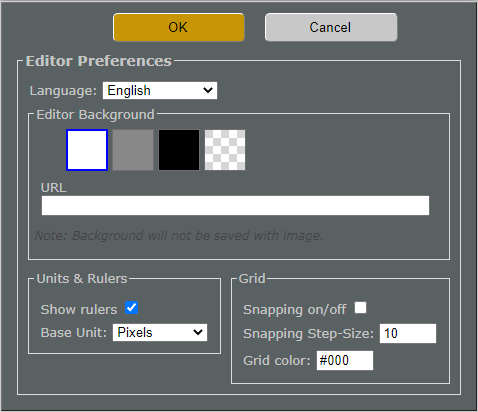The height and width of the screenshot is (412, 478).
Task: Pick the black editor background swatch
Action: tap(179, 150)
